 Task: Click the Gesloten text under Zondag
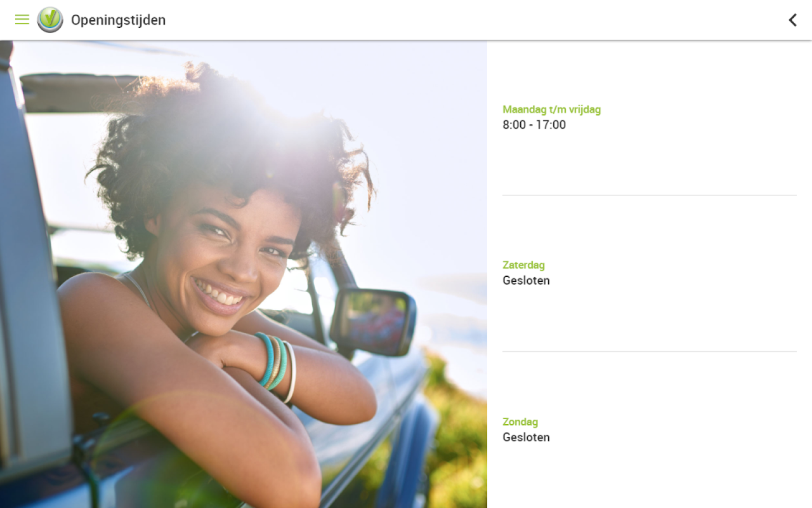click(x=526, y=438)
